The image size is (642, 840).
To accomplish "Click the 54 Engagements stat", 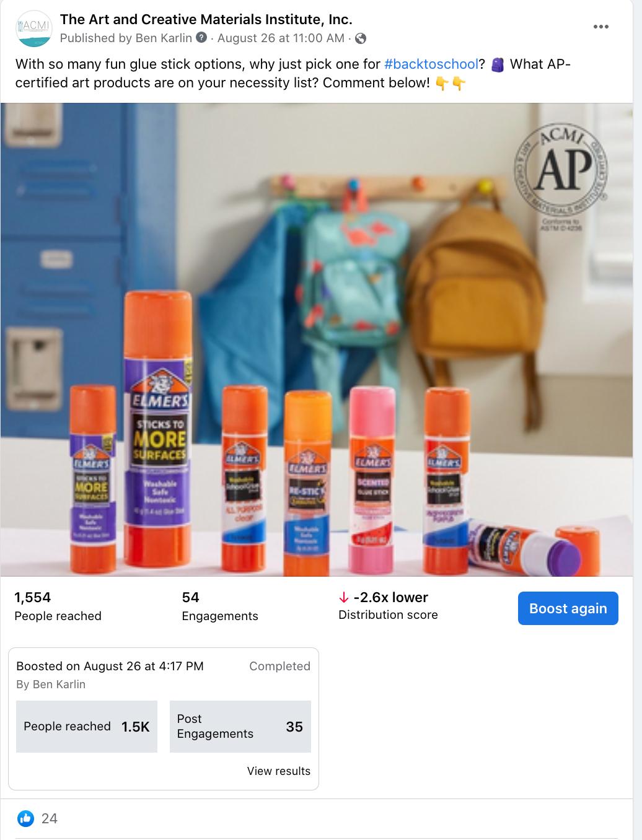I will click(x=220, y=606).
